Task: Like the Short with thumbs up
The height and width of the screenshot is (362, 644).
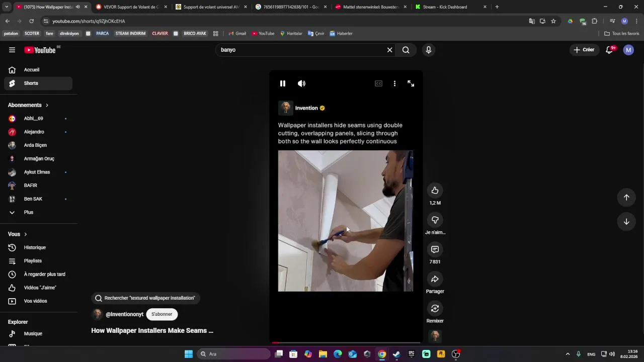Action: (x=435, y=190)
